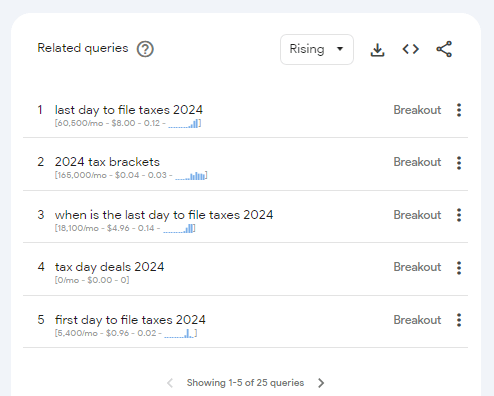494x396 pixels.
Task: Go to next page of queries
Action: [x=321, y=383]
